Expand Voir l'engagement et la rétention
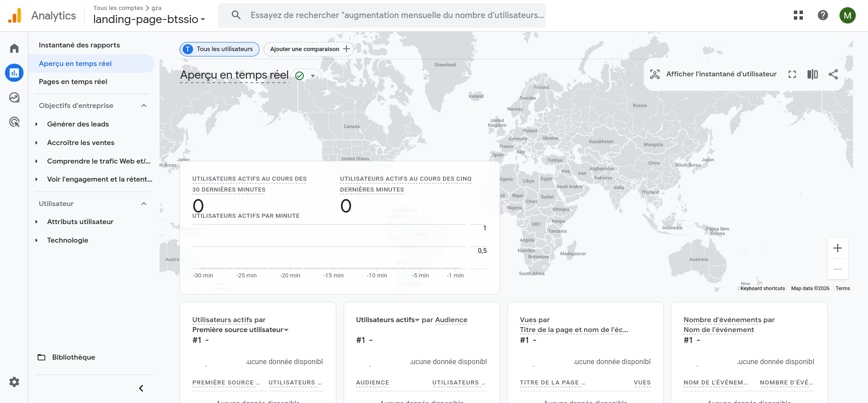Screen dimensions: 868x403 [37, 179]
